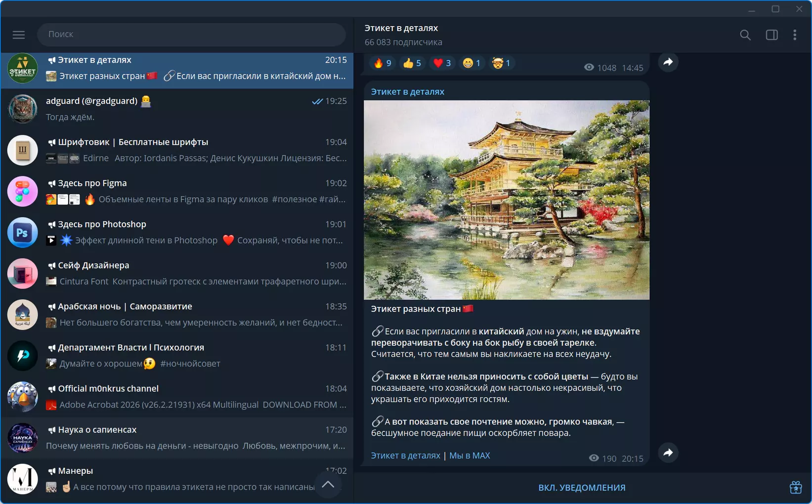Add grinning face reaction showing 1
The width and height of the screenshot is (812, 504).
(471, 63)
